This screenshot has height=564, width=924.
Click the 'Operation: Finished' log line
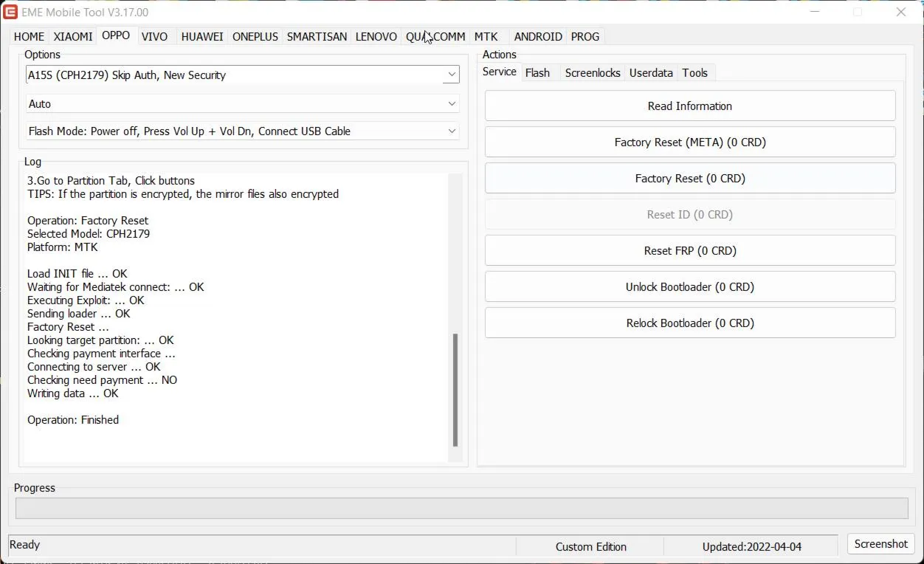coord(73,419)
